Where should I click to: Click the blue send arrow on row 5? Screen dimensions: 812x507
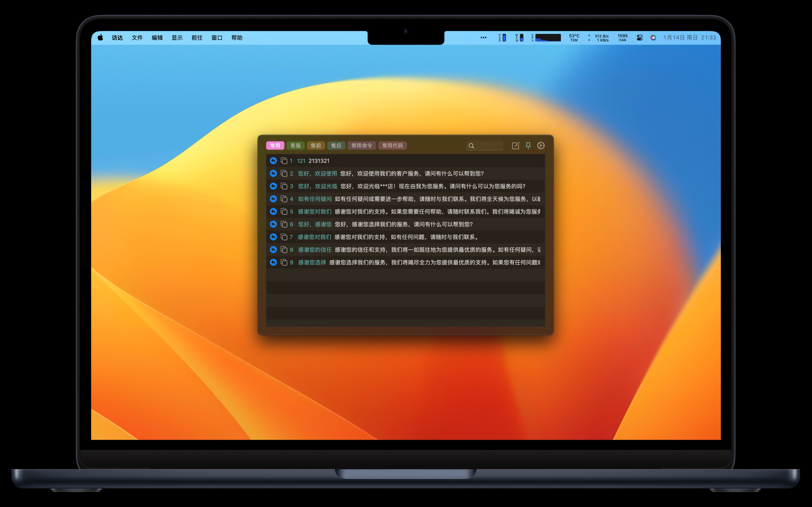pyautogui.click(x=273, y=212)
